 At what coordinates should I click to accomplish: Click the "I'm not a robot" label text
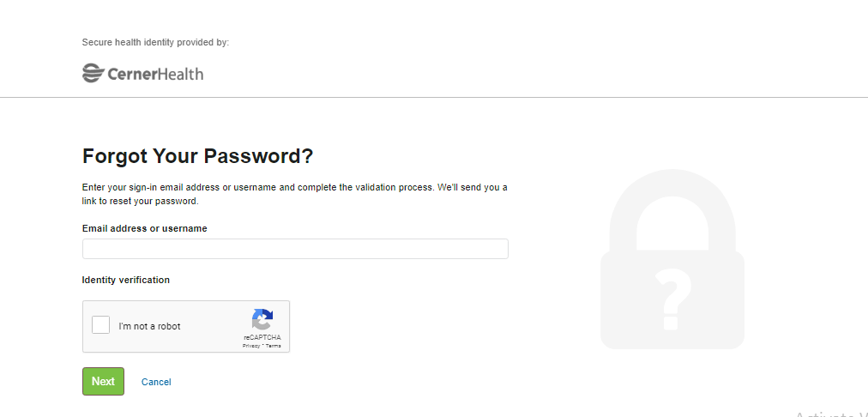click(x=149, y=326)
